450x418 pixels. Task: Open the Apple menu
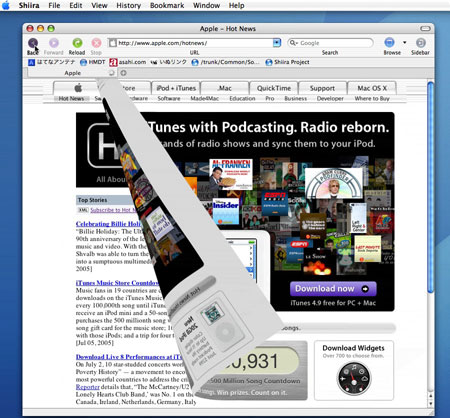pyautogui.click(x=6, y=5)
